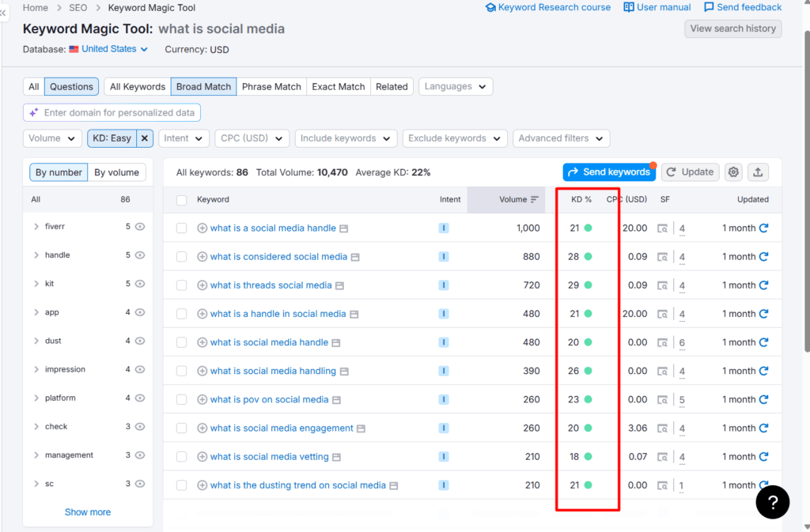
Task: Open the Intent filter dropdown
Action: point(184,138)
